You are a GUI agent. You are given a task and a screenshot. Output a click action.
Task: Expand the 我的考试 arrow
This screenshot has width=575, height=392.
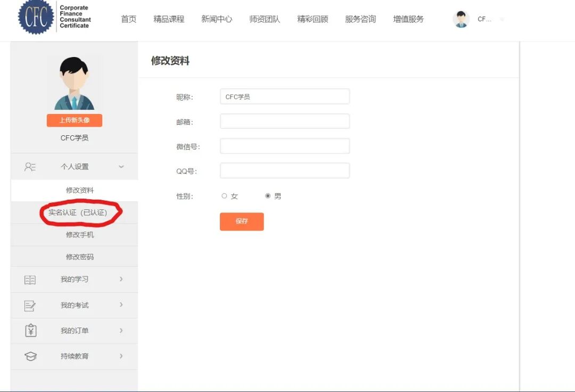tap(121, 305)
